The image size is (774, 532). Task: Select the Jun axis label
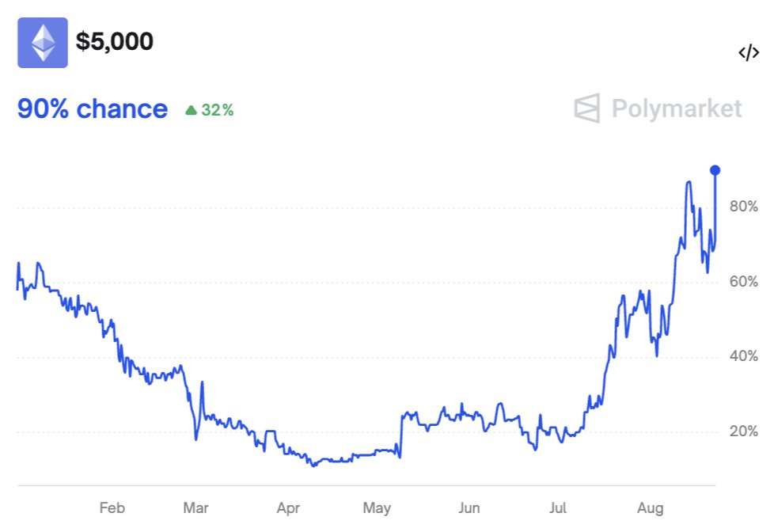(x=469, y=507)
